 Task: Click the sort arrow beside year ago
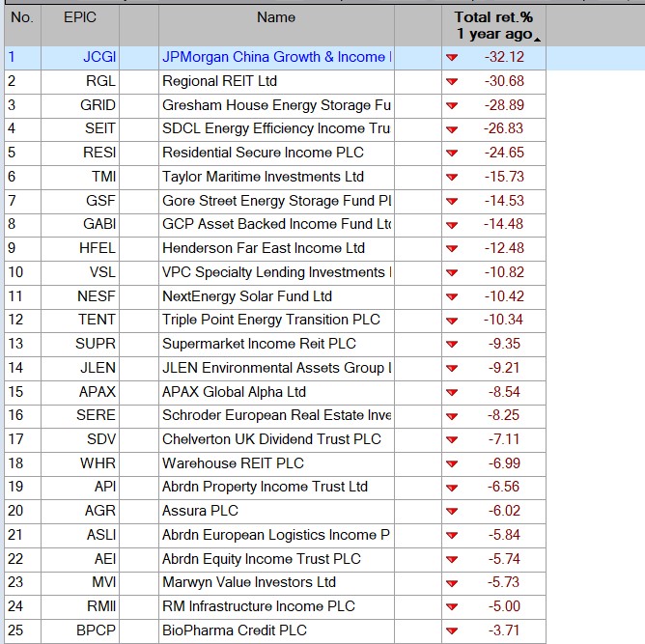click(x=537, y=40)
